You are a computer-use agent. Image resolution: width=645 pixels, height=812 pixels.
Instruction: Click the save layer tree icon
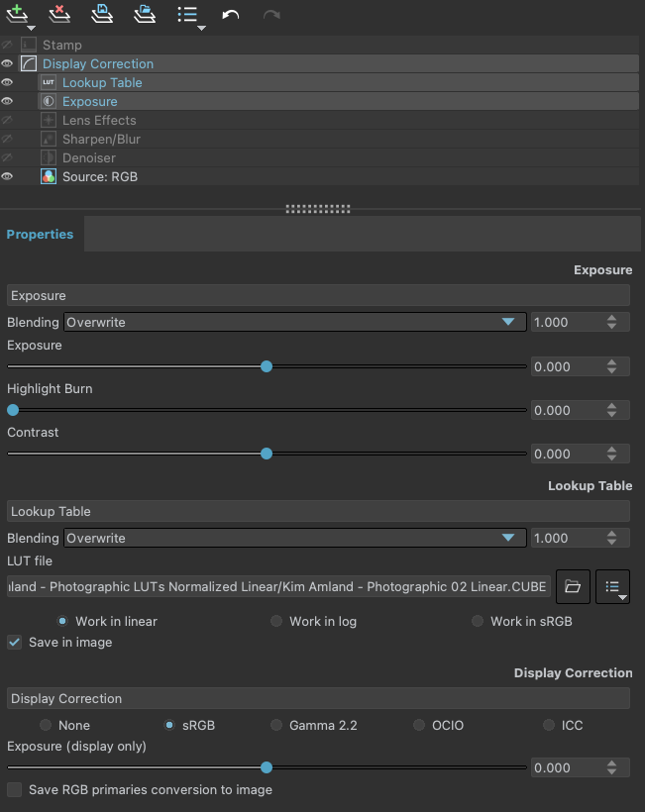tap(102, 14)
